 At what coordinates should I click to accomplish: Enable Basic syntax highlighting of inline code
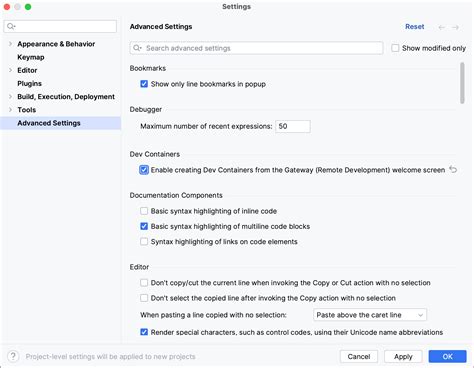coord(144,211)
